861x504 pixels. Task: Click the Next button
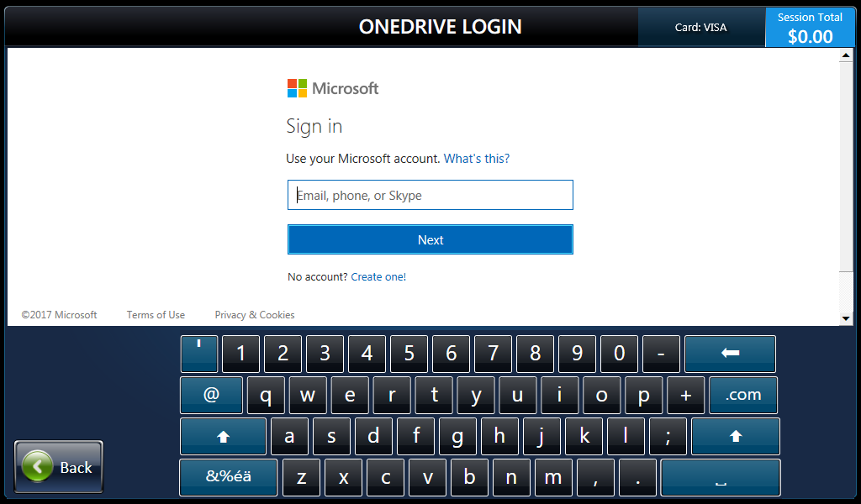(x=430, y=239)
